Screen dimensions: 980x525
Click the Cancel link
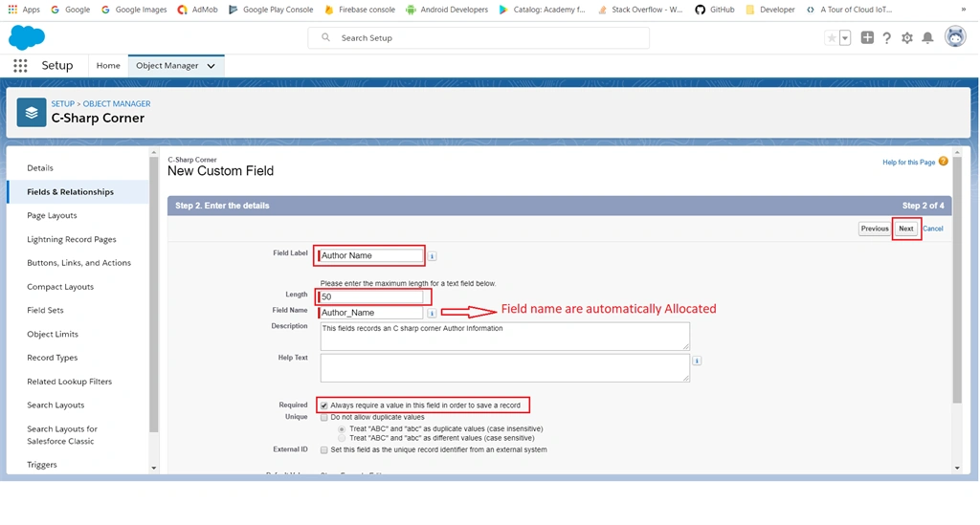[933, 229]
